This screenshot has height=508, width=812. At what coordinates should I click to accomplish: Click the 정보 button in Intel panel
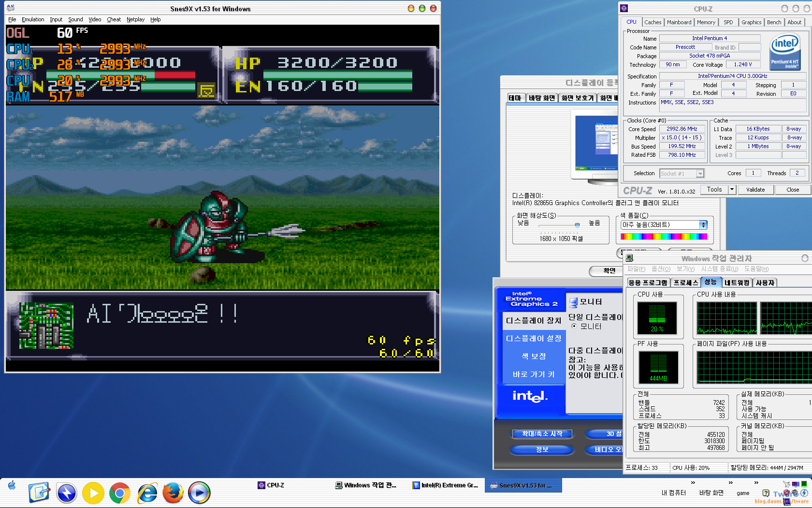542,449
